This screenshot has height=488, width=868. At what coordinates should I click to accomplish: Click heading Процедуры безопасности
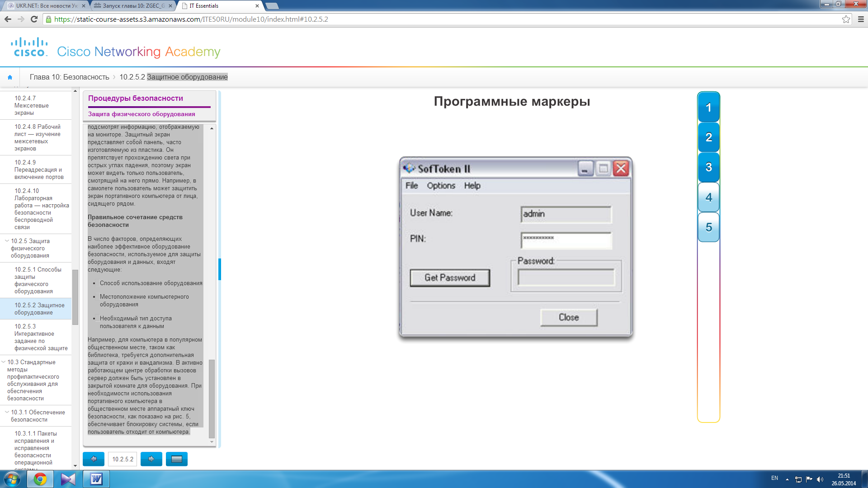(136, 98)
